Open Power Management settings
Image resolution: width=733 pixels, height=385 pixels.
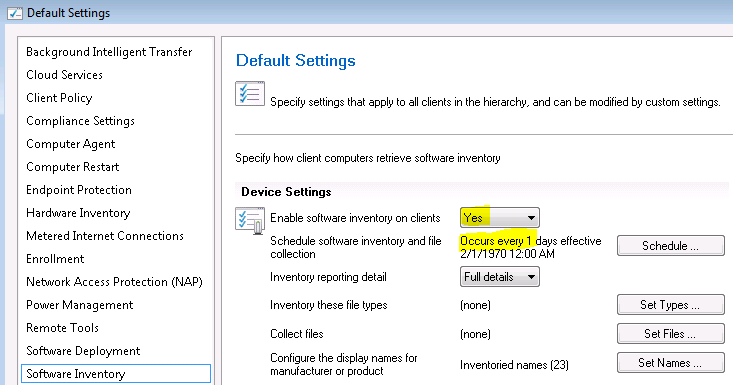coord(79,305)
